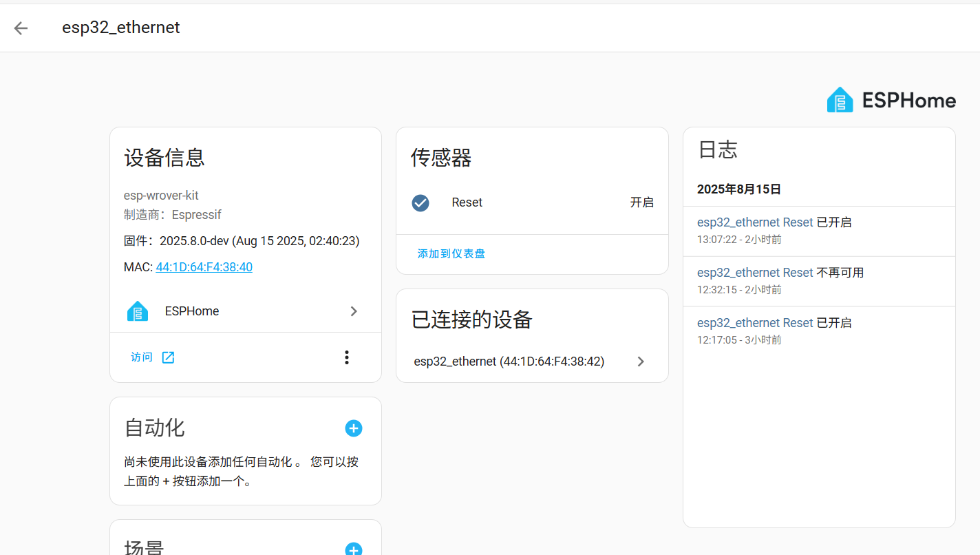Click the 自动化 card heading
This screenshot has height=555, width=980.
pyautogui.click(x=154, y=428)
